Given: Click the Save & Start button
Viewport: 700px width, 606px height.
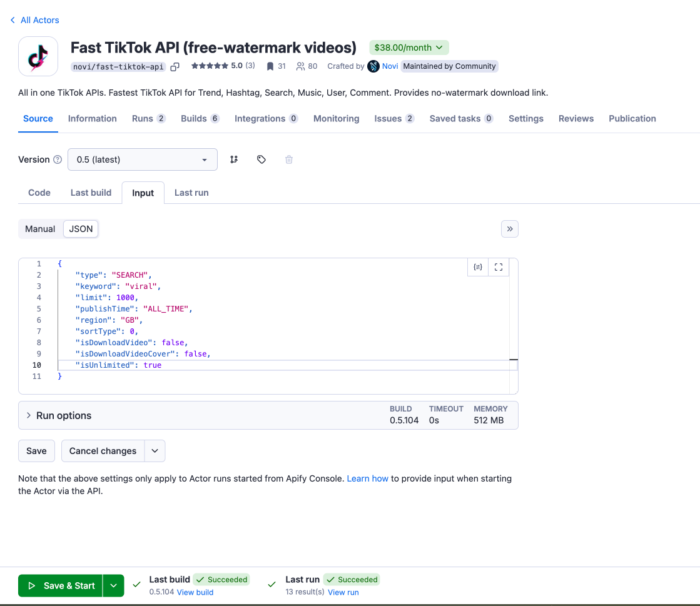Looking at the screenshot, I should coord(60,585).
